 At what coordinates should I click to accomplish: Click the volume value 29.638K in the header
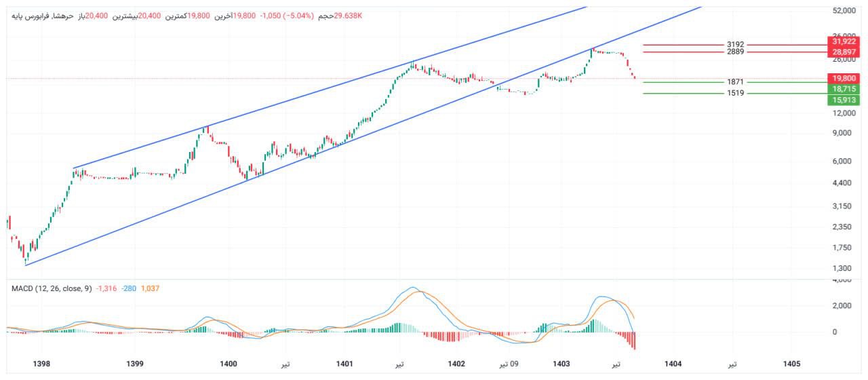(348, 15)
